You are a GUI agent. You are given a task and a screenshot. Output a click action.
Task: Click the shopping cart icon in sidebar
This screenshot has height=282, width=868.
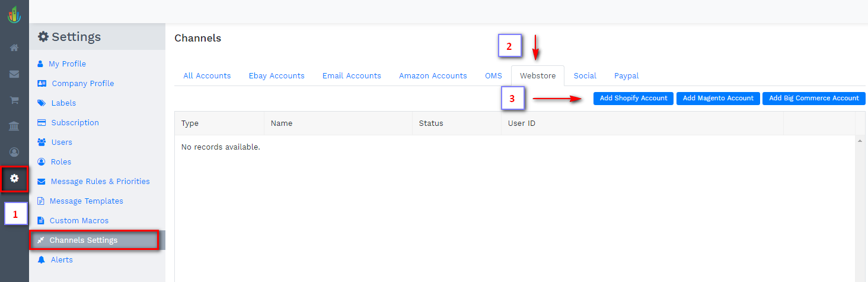[14, 100]
